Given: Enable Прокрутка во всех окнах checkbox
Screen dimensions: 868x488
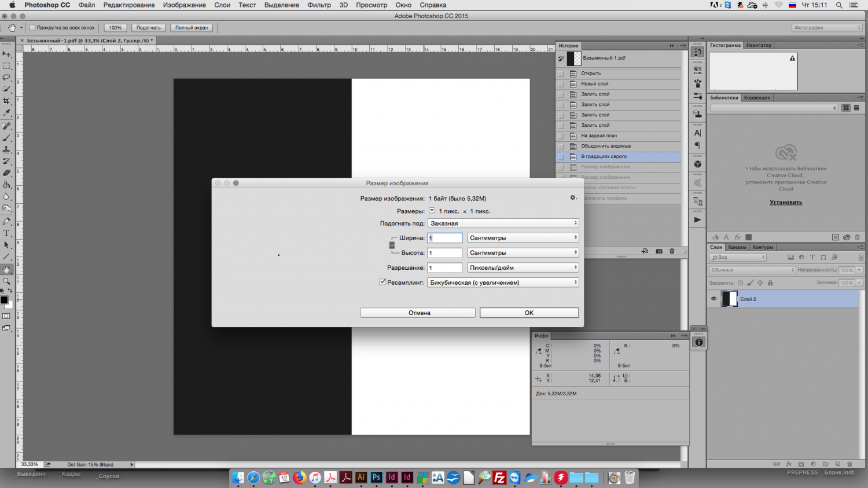Looking at the screenshot, I should click(x=32, y=28).
